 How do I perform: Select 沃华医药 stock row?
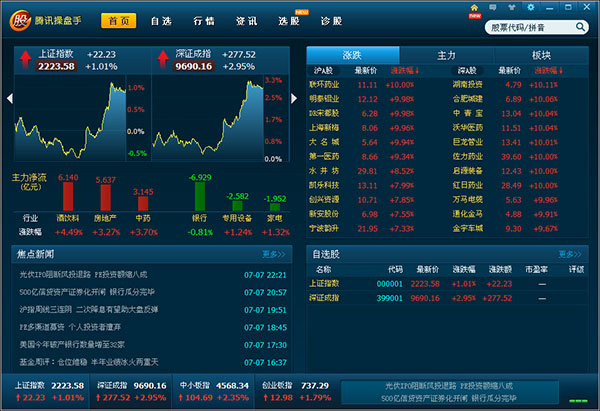coord(505,128)
